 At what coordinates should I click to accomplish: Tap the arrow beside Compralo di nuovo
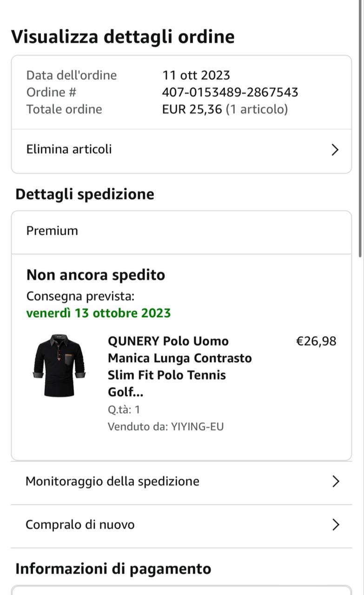pyautogui.click(x=336, y=525)
